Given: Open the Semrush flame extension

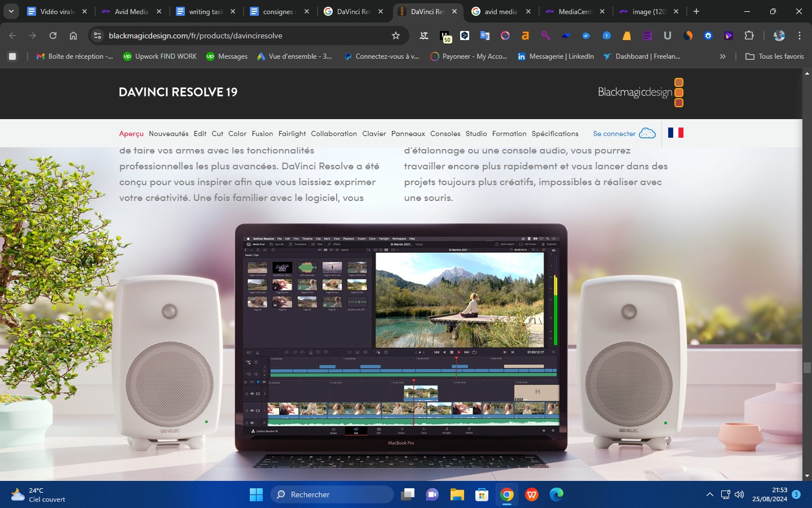Looking at the screenshot, I should click(x=688, y=36).
